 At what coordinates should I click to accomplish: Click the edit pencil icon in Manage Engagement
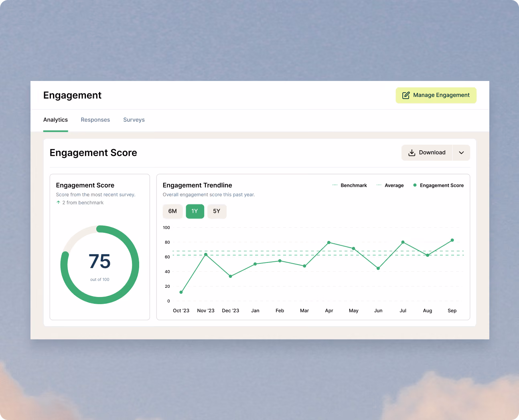tap(406, 95)
